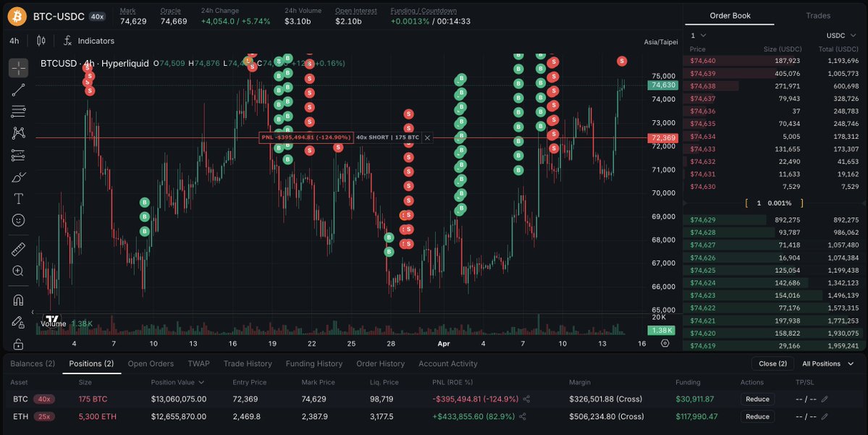Pick the ruler measure tool
This screenshot has width=868, height=435.
(x=18, y=249)
